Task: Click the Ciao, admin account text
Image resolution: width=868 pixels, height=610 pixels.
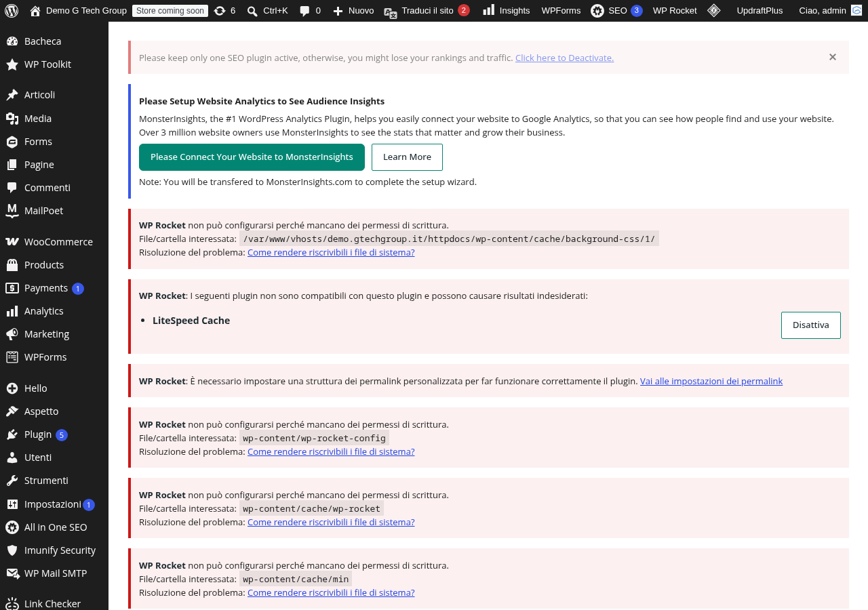Action: [822, 11]
